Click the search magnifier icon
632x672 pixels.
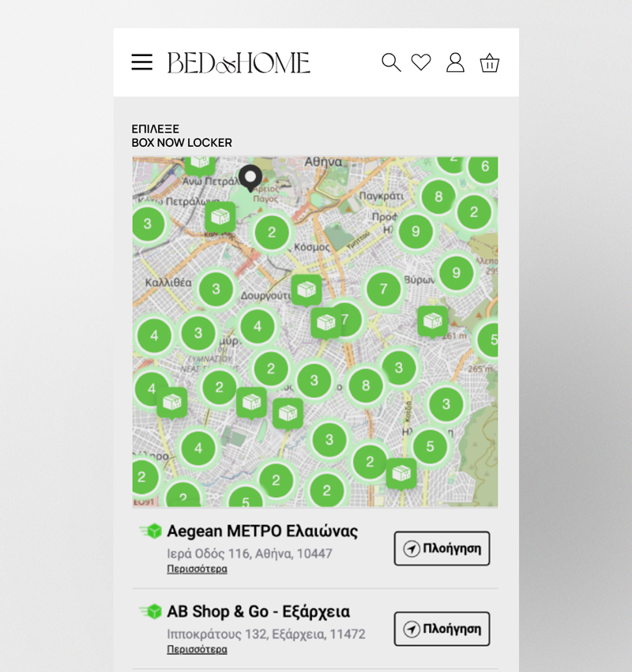tap(391, 62)
